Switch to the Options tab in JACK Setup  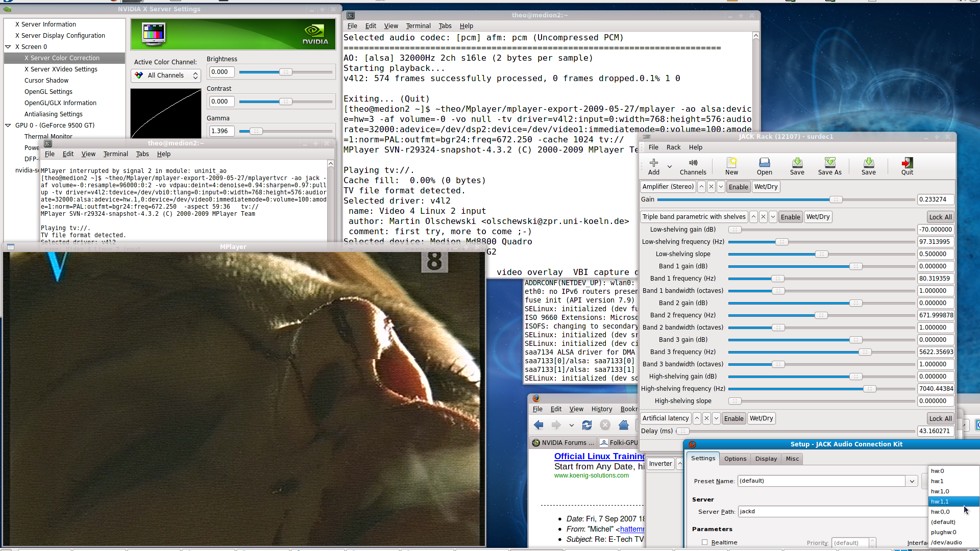735,459
